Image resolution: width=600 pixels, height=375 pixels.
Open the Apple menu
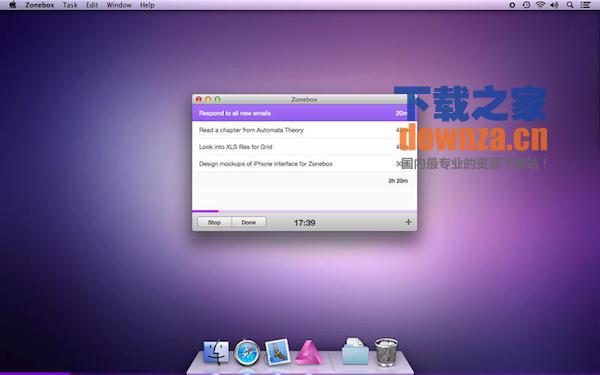(13, 5)
